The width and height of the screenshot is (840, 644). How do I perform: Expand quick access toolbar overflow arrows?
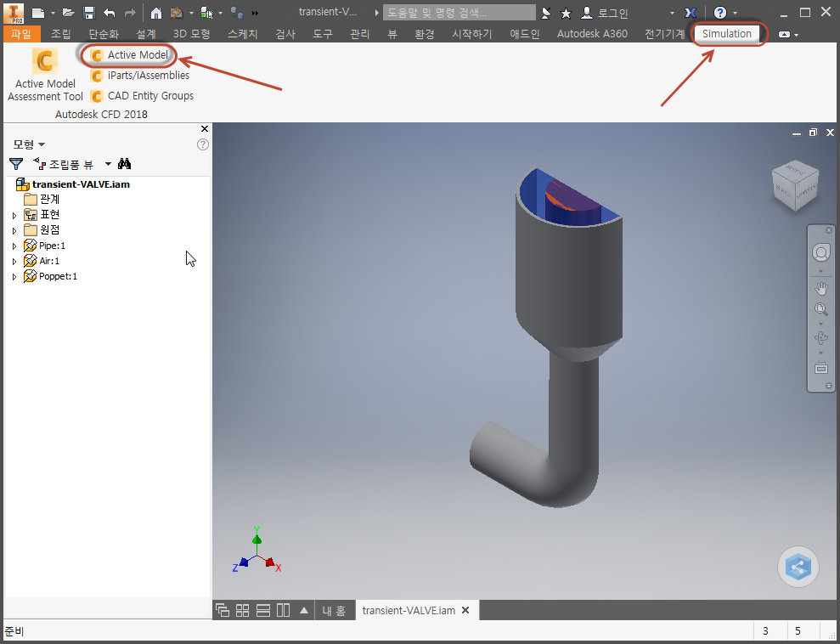pyautogui.click(x=255, y=13)
